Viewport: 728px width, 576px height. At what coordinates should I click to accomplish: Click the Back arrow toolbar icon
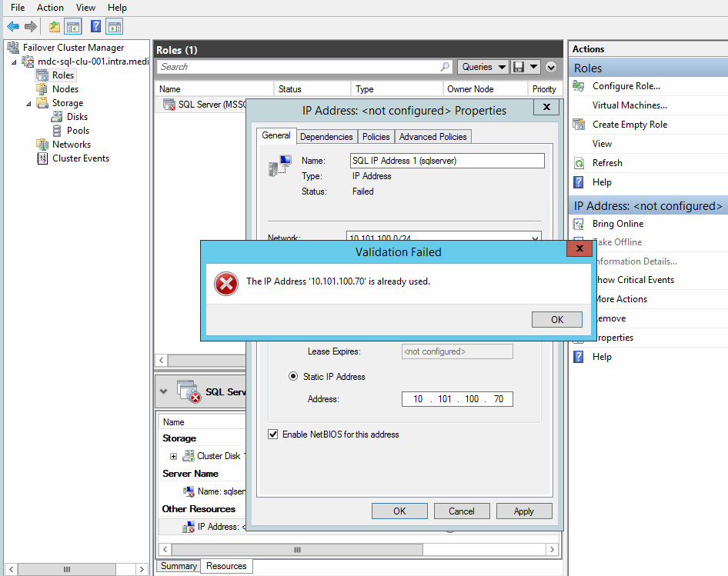[13, 27]
